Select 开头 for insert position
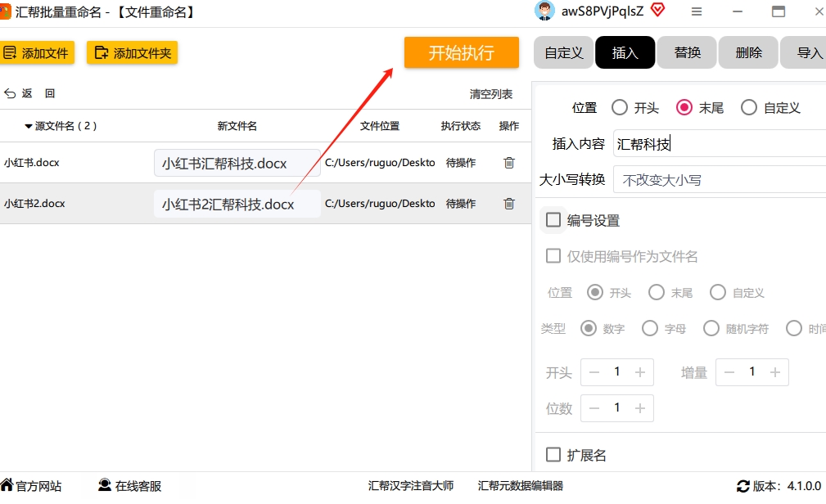 620,108
